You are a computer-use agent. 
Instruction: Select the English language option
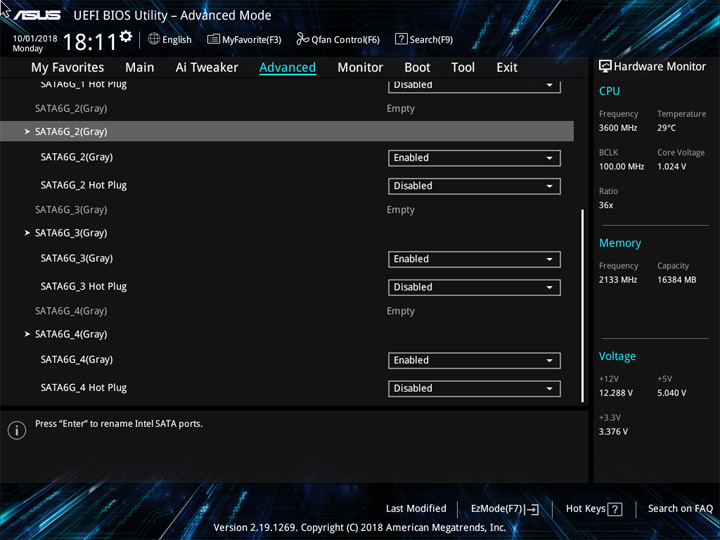(177, 40)
